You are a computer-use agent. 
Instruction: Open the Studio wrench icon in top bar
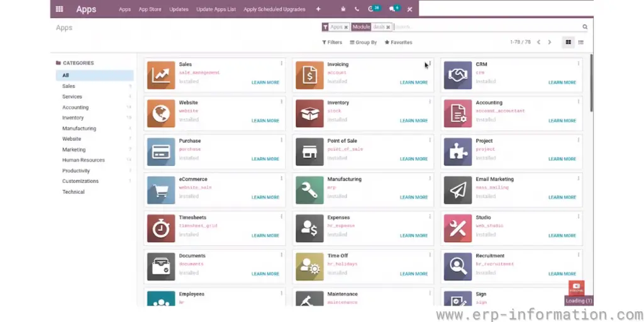[x=409, y=9]
